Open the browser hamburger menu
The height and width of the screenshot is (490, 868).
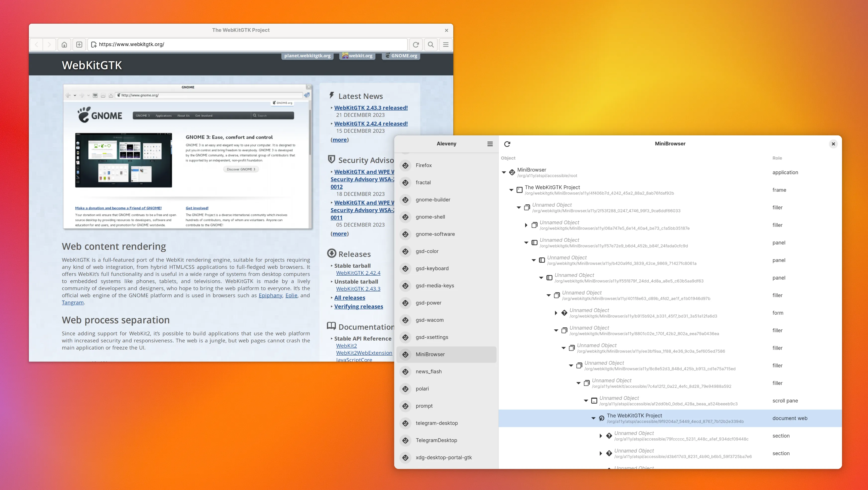pyautogui.click(x=446, y=45)
